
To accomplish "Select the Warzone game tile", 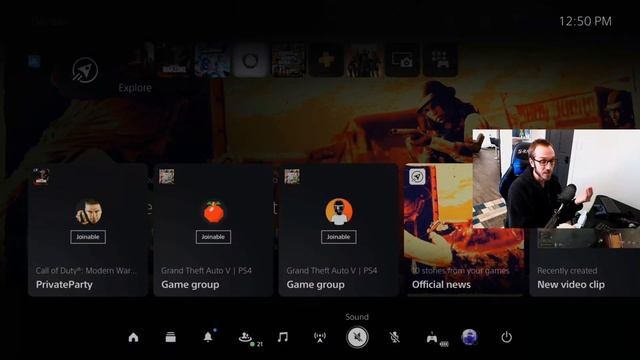I will (175, 60).
